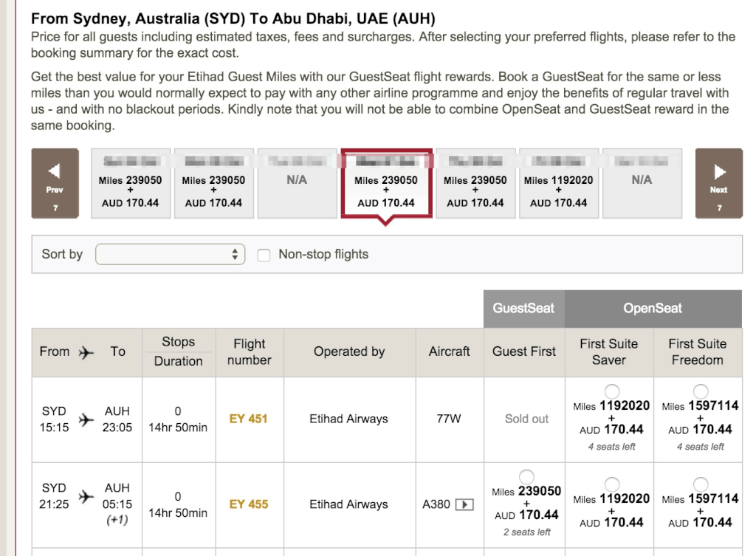Select highlighted date tab Miles 239050
Screen dimensions: 756x556
(386, 183)
